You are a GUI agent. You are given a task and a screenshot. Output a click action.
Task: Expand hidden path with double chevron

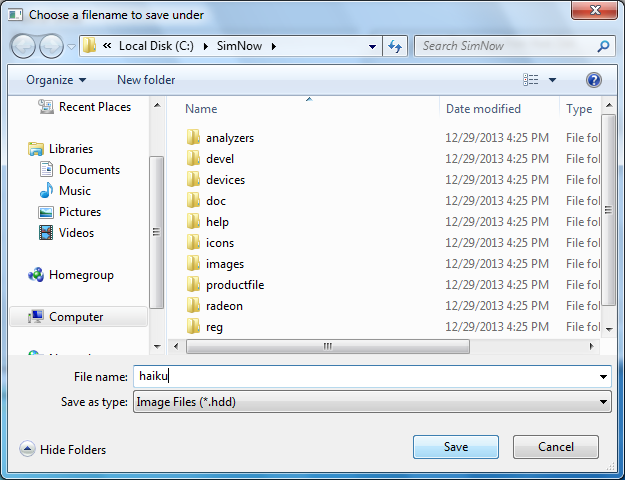click(x=107, y=46)
